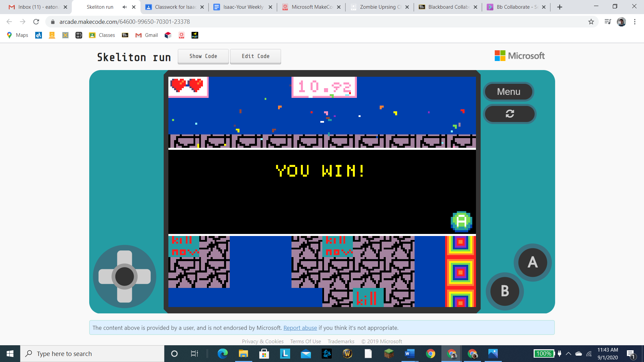The width and height of the screenshot is (644, 362).
Task: Click the Show Code button
Action: click(x=203, y=56)
